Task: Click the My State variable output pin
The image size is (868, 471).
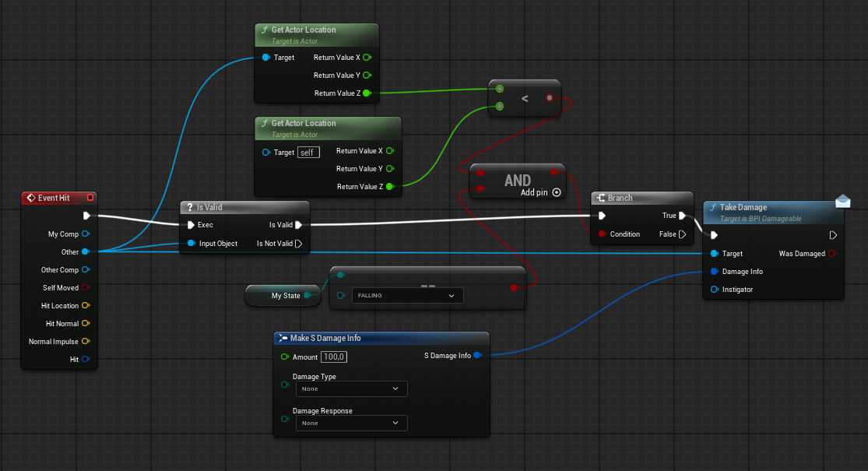Action: coord(307,296)
